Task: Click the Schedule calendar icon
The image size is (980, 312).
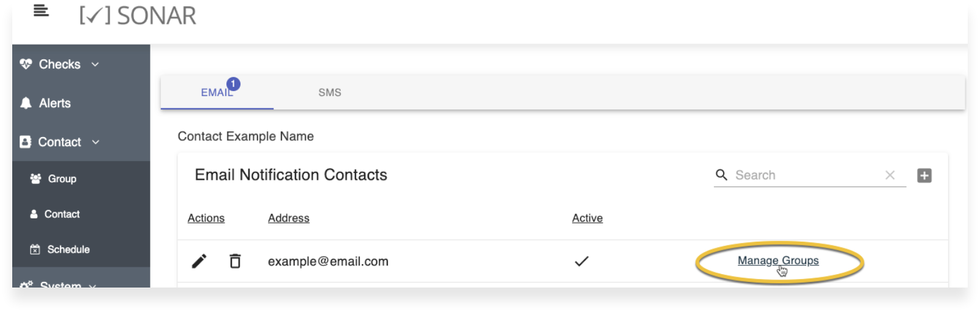Action: tap(35, 250)
